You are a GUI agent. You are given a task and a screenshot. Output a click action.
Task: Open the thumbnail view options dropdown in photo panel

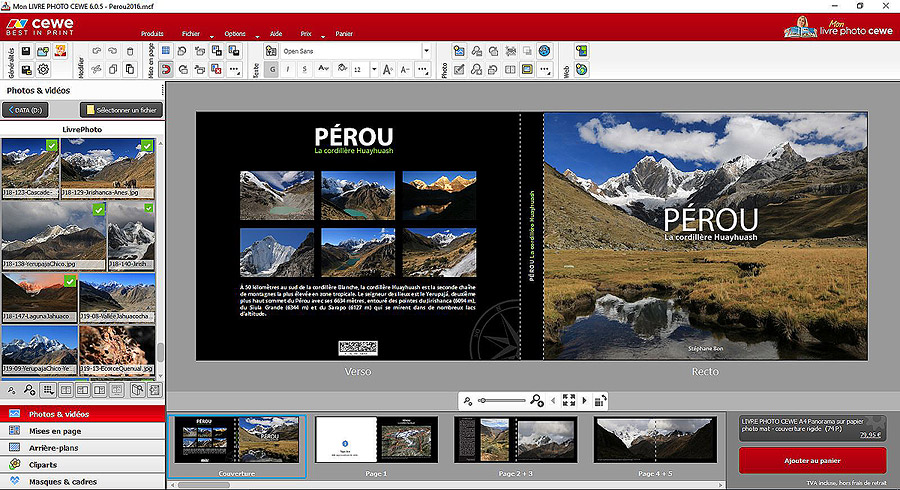(x=49, y=391)
